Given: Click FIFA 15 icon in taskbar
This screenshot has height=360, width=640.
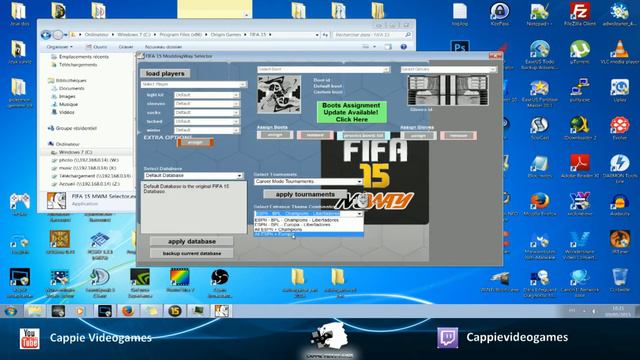Looking at the screenshot, I should [174, 311].
